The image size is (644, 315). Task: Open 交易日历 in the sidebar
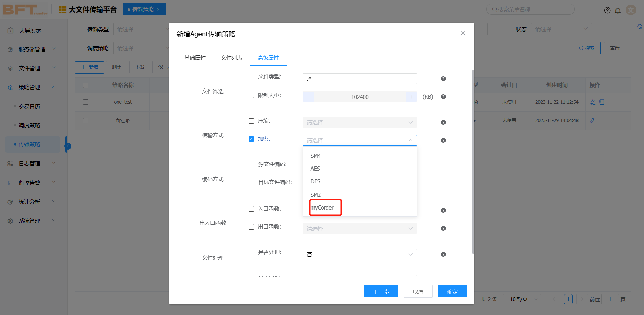29,106
